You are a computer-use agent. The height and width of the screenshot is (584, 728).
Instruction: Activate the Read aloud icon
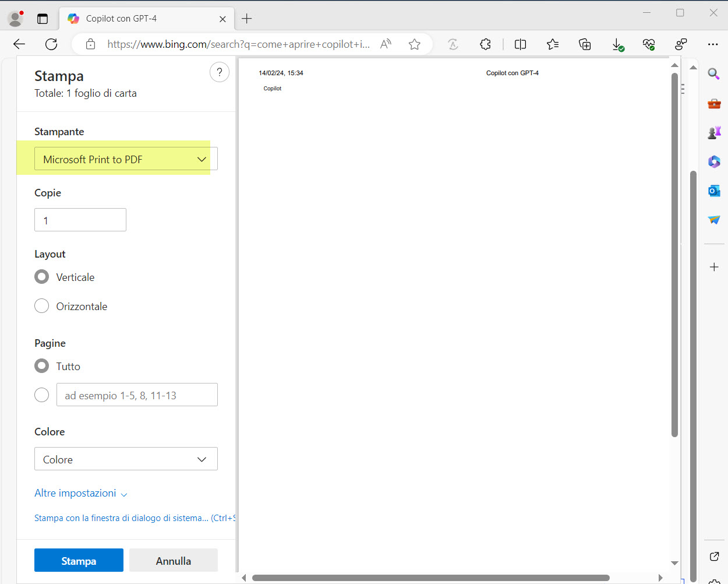[386, 44]
